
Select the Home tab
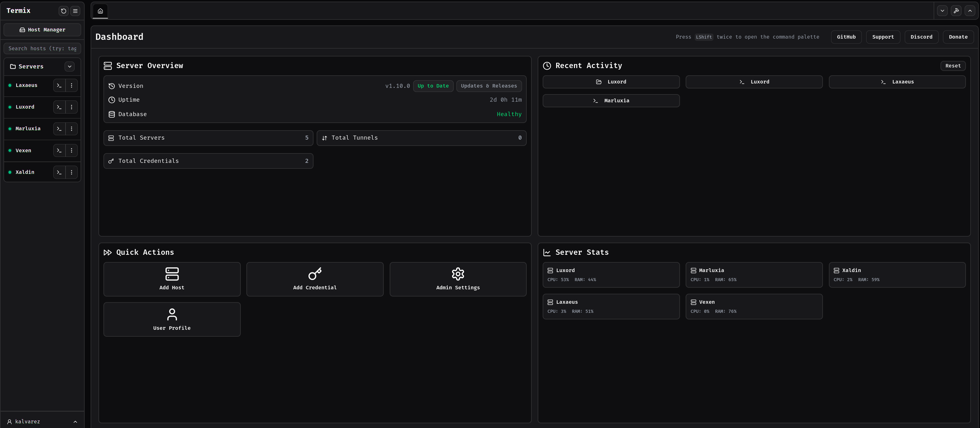pos(100,11)
